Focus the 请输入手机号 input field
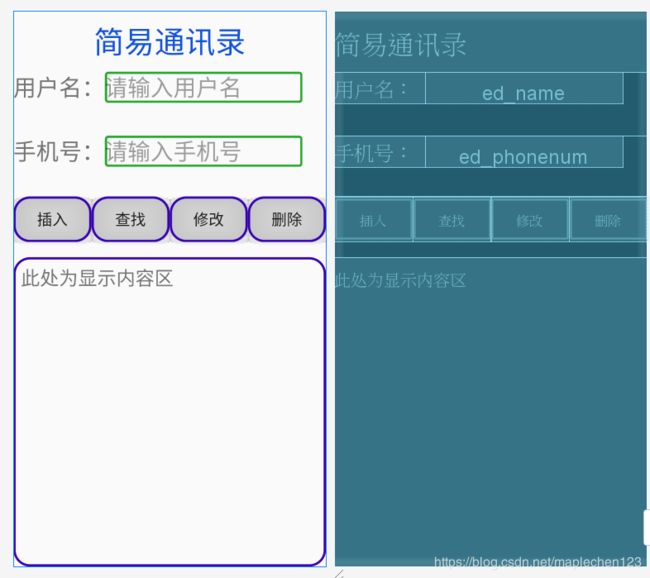 (203, 152)
